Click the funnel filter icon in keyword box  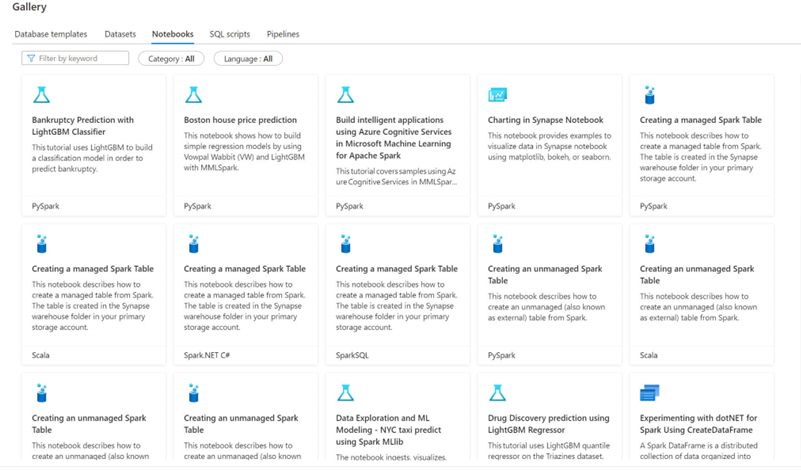click(x=31, y=58)
